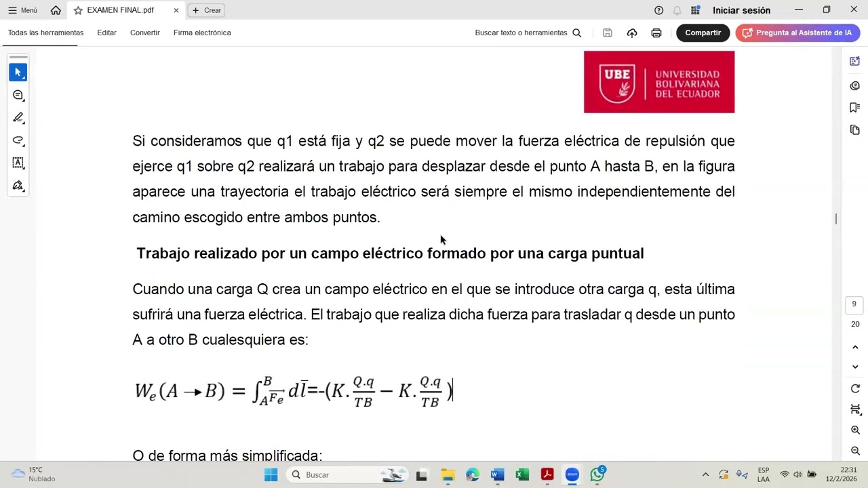Show hidden system tray icons chevron

coord(705,474)
